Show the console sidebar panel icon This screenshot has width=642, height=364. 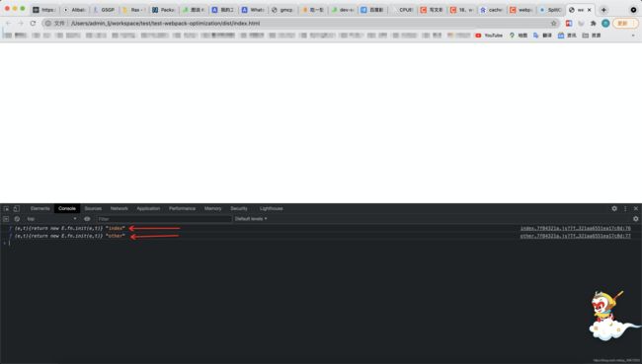coord(6,219)
